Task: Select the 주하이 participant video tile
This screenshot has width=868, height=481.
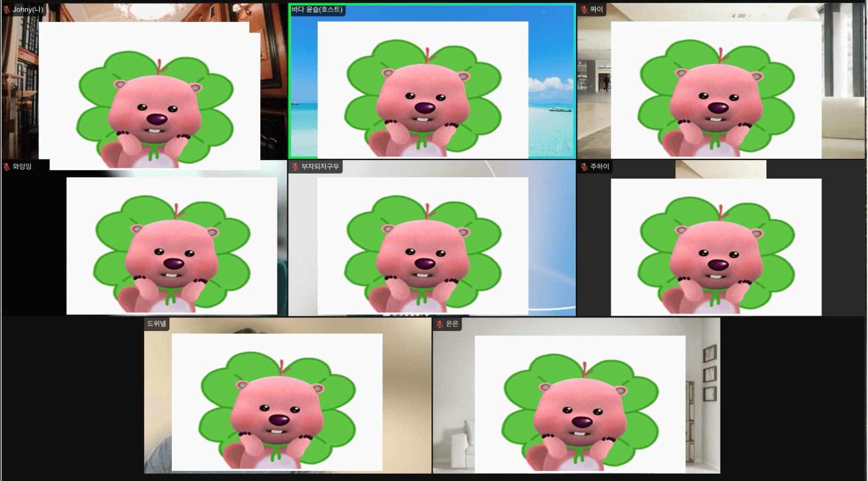Action: click(x=721, y=238)
